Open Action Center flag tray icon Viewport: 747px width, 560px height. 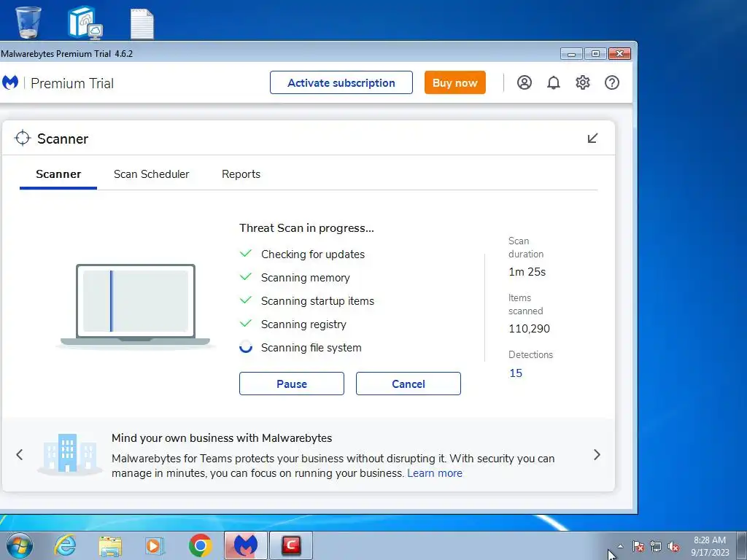coord(638,546)
